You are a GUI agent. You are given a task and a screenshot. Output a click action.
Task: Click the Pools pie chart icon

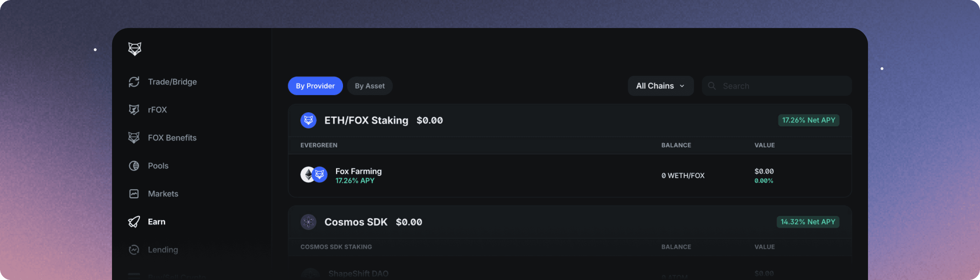(134, 166)
